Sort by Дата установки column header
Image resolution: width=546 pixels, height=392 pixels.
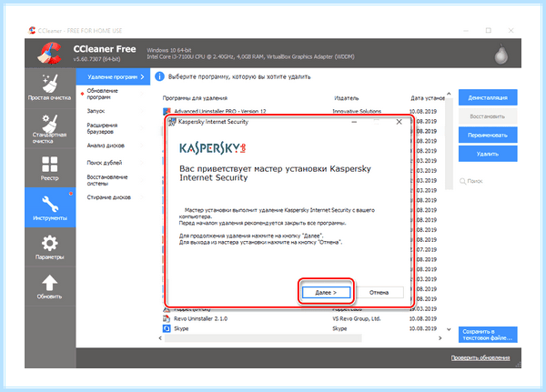click(x=428, y=98)
